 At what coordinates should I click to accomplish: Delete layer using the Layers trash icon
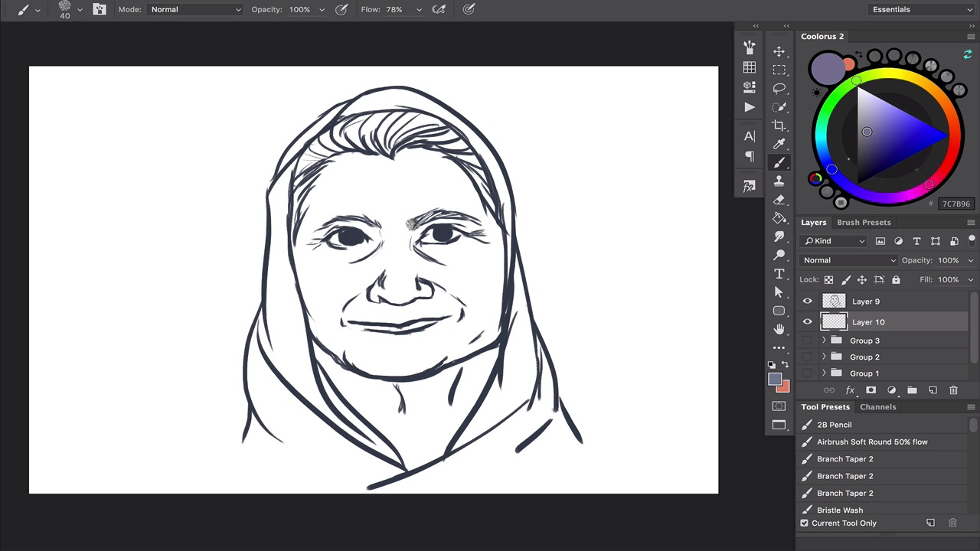(x=953, y=390)
